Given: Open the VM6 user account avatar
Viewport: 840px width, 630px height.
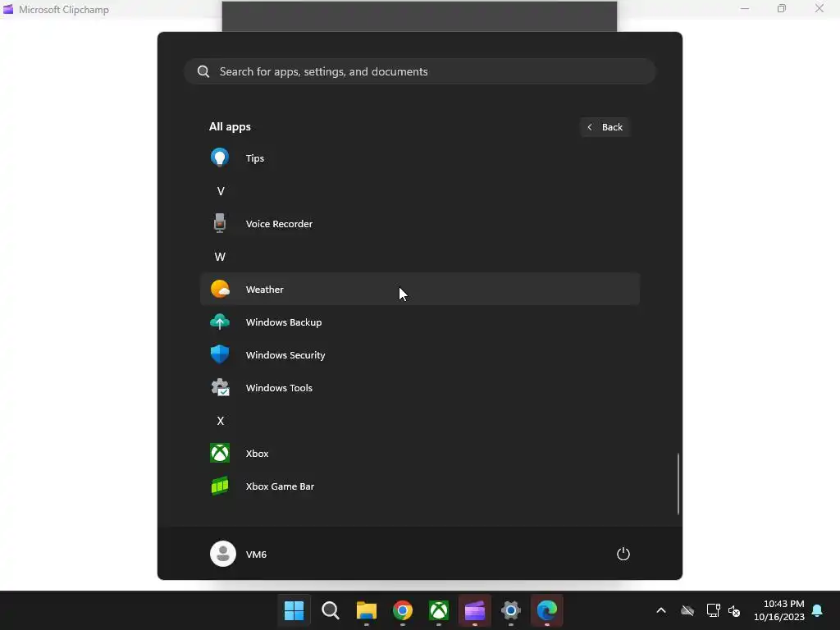Looking at the screenshot, I should point(223,554).
